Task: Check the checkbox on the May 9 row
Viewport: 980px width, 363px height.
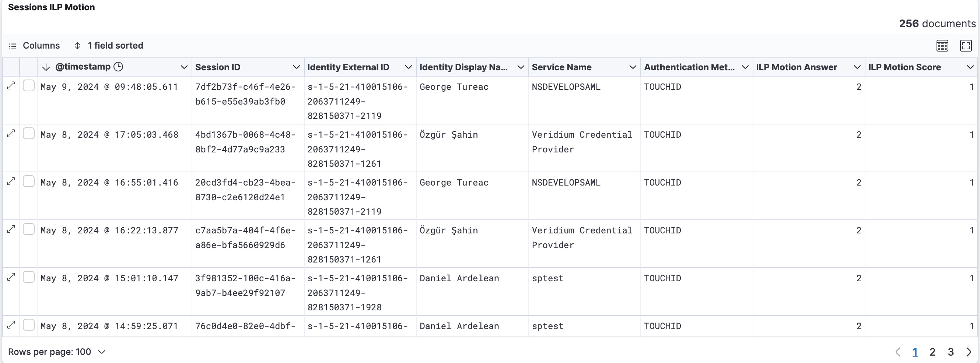Action: [29, 85]
